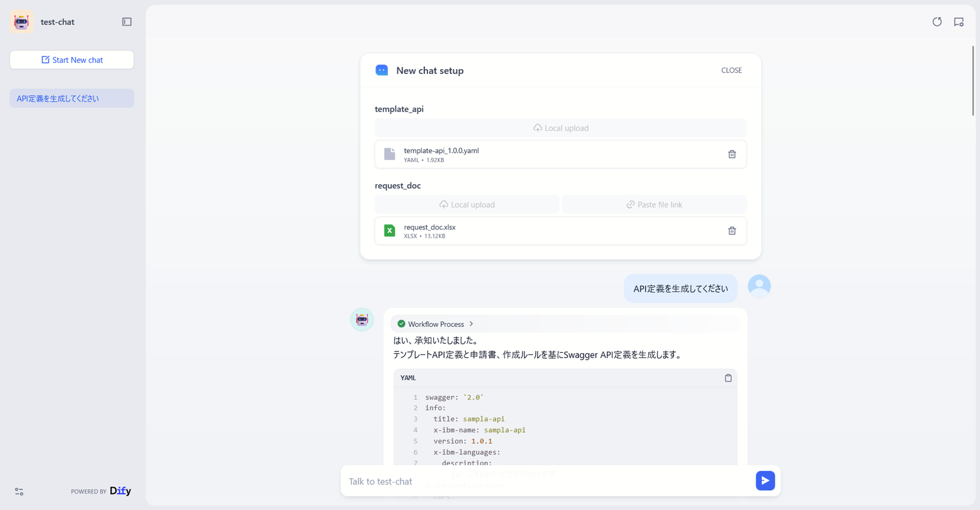
Task: Delete template-api_1.0.0.yaml with trash icon
Action: tap(732, 154)
